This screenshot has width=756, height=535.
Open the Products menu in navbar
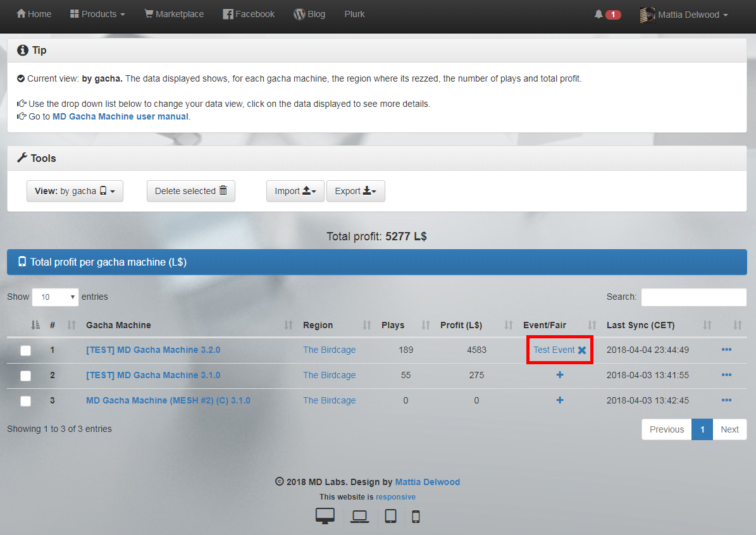click(x=97, y=14)
